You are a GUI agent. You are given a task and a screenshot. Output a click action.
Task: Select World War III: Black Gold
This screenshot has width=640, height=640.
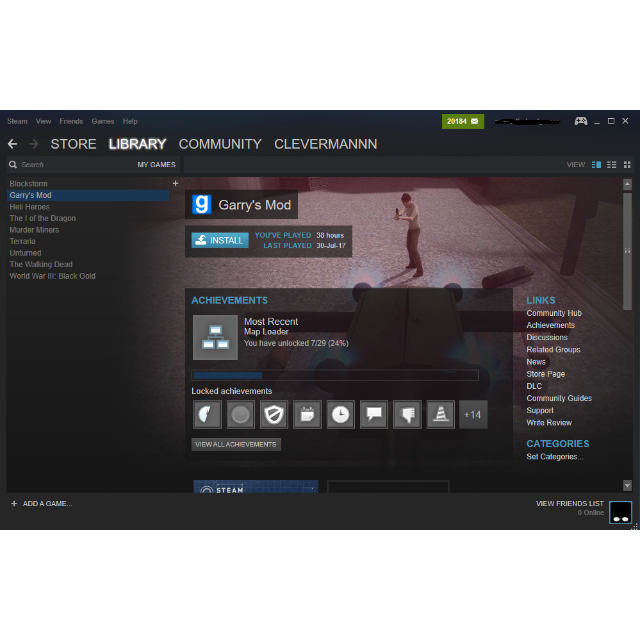[52, 276]
